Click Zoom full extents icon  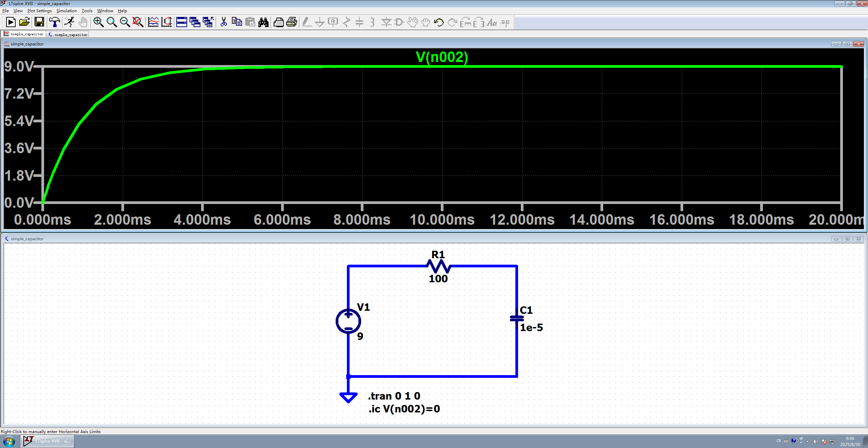point(138,22)
